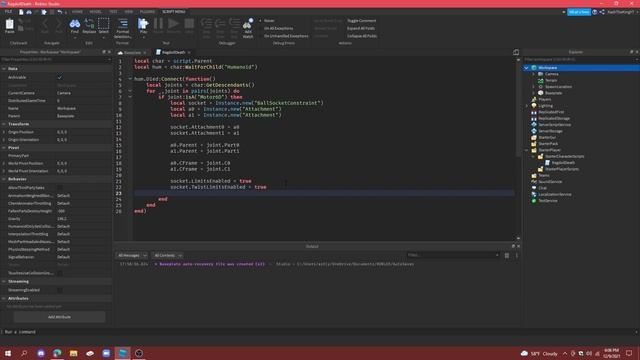Click the LocalizationService icon
Image resolution: width=640 pixels, height=360 pixels.
tap(534, 194)
